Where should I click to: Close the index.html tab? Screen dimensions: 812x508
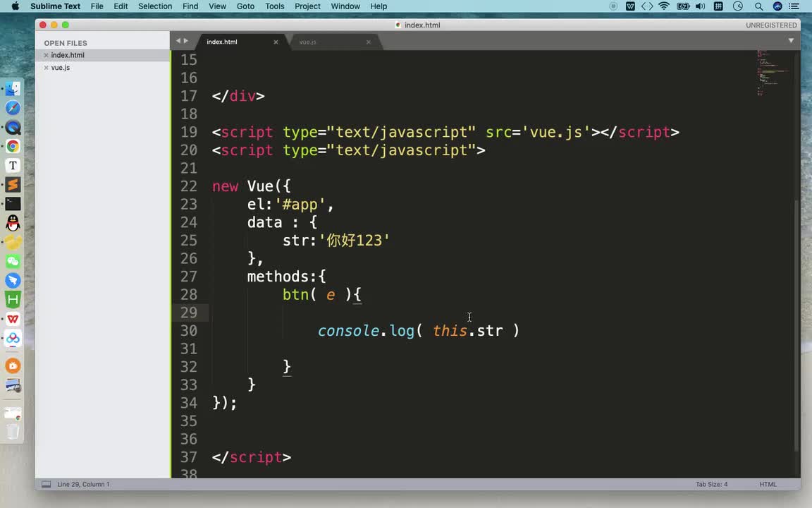[276, 42]
